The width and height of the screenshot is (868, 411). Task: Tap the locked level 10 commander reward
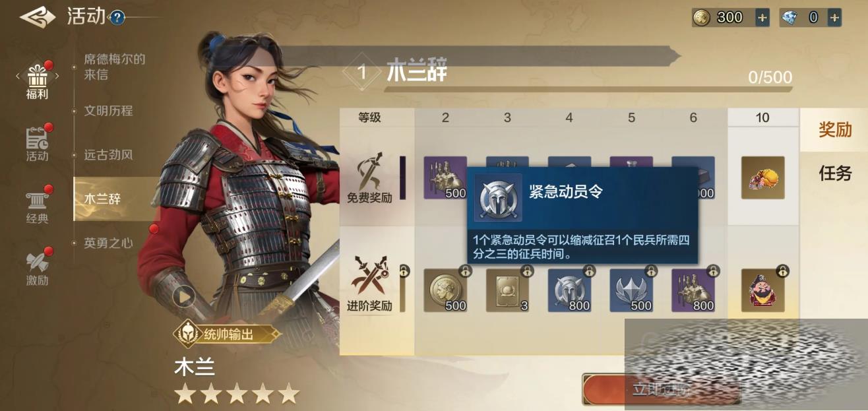762,290
